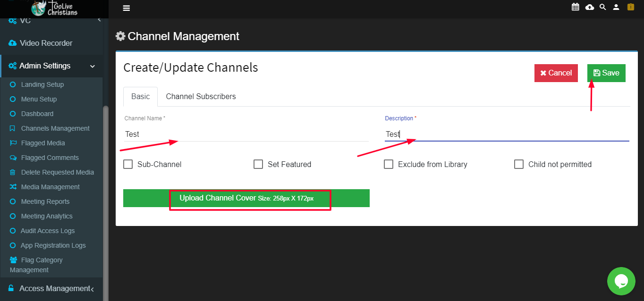Collapse the Admin Settings chevron
The height and width of the screenshot is (301, 644).
tap(93, 67)
